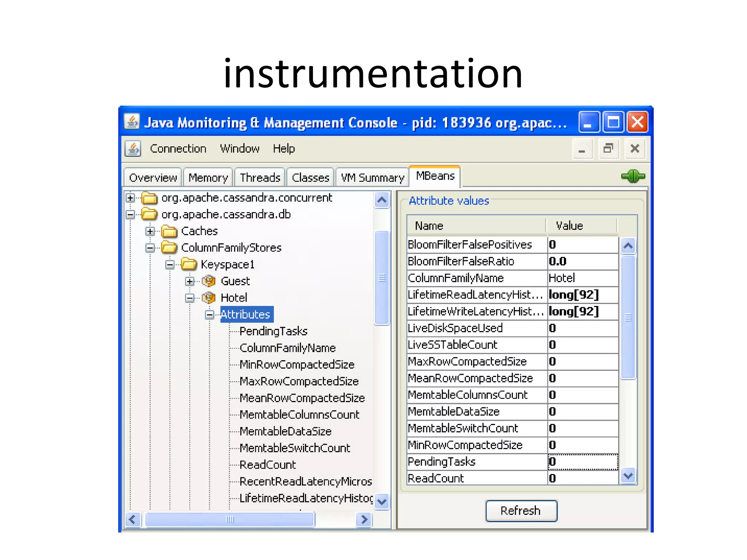Click the Keyspace1 folder icon
This screenshot has height=560, width=747.
189,264
